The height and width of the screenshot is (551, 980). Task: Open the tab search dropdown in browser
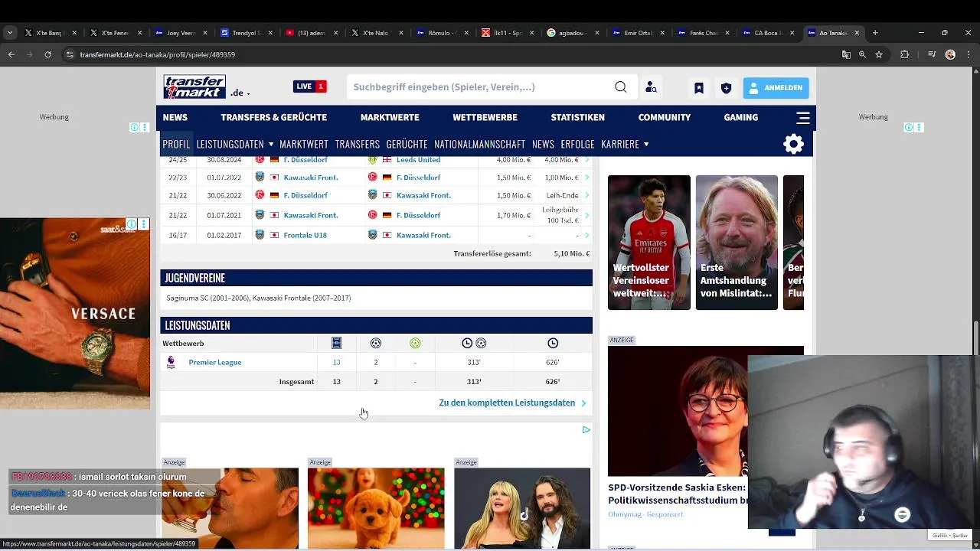tap(10, 33)
